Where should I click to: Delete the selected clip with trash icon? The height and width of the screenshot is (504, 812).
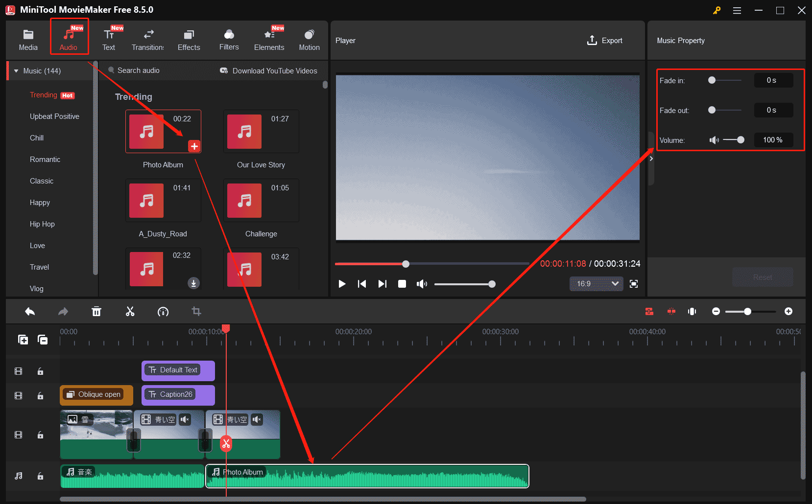click(x=96, y=311)
